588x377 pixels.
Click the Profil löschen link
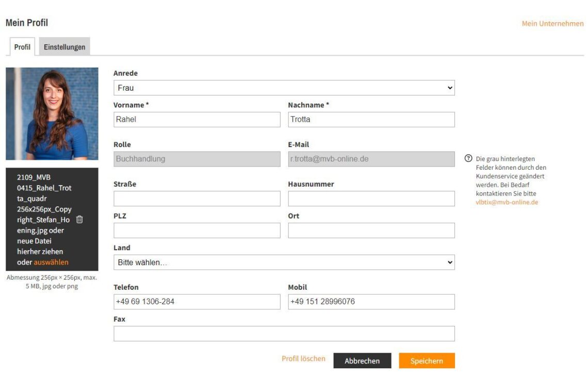tap(303, 359)
